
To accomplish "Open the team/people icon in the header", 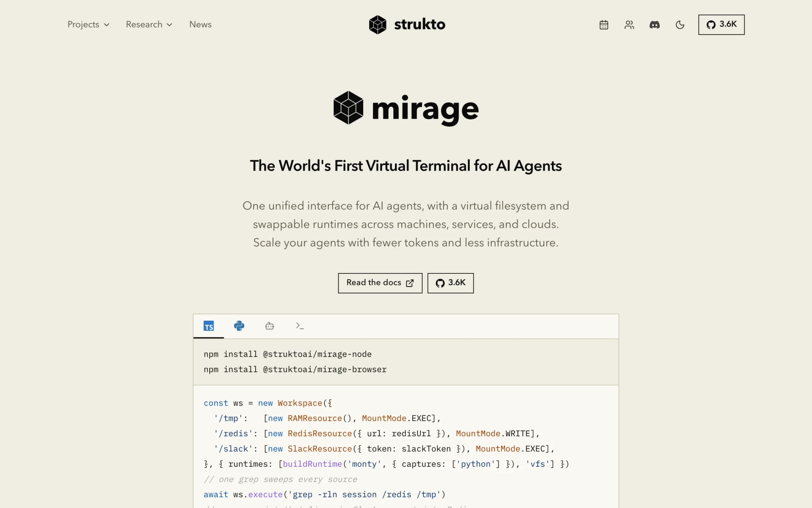I will click(629, 25).
